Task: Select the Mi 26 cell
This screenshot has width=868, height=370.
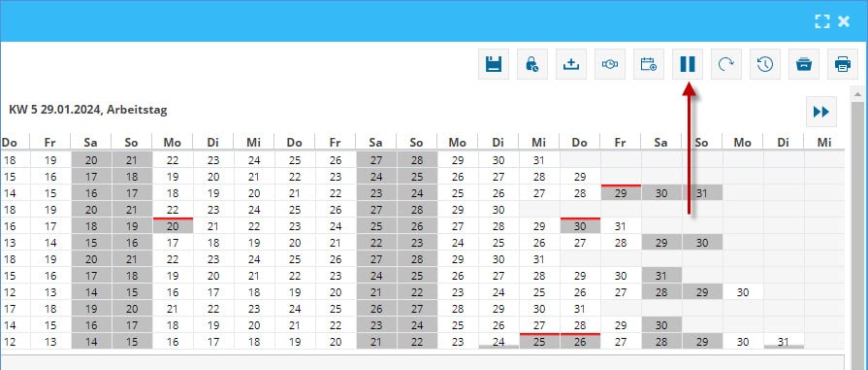Action: 538,243
